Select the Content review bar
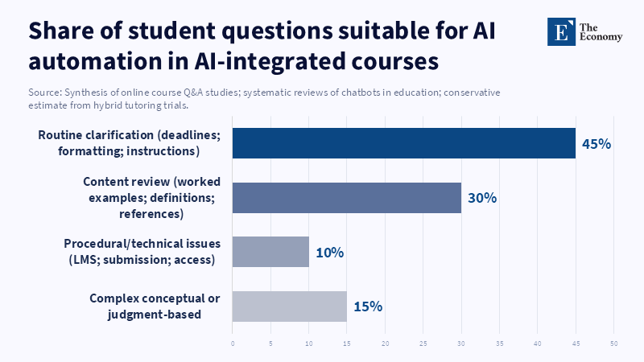 [x=347, y=197]
